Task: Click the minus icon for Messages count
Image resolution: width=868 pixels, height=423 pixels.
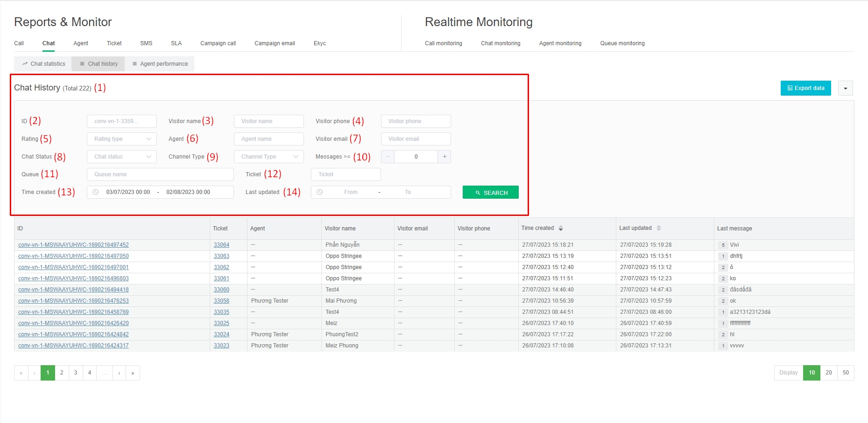Action: click(x=388, y=157)
